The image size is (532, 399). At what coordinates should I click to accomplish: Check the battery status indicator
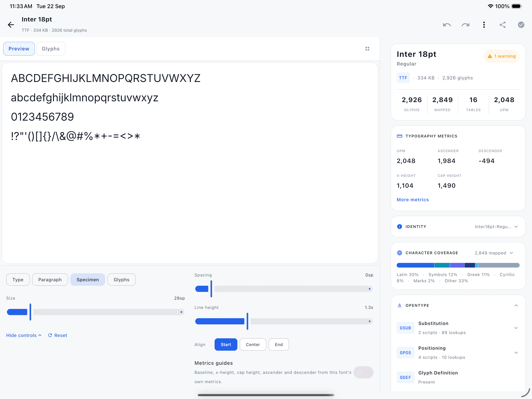(x=516, y=6)
